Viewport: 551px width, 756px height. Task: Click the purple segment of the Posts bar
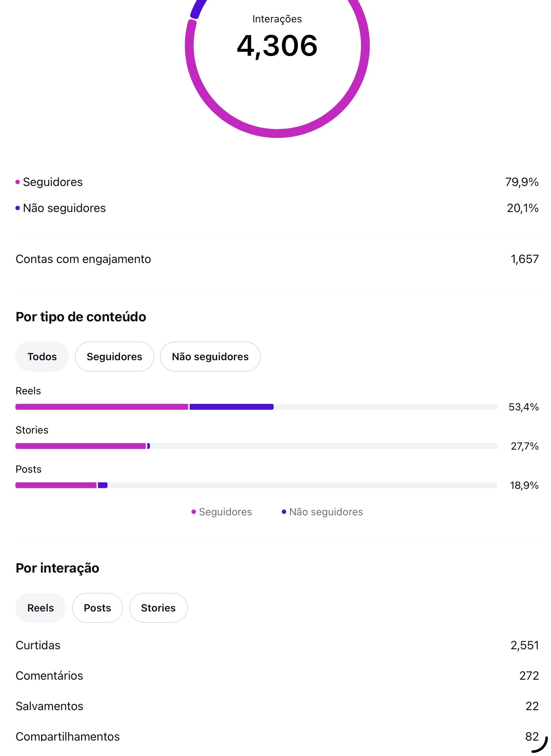point(103,485)
